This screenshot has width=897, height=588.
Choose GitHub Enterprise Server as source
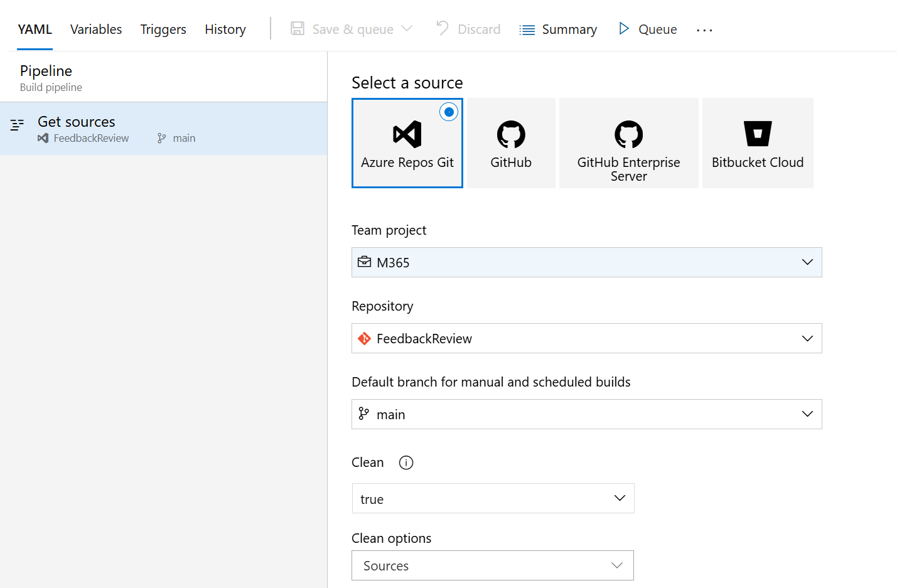click(x=629, y=143)
